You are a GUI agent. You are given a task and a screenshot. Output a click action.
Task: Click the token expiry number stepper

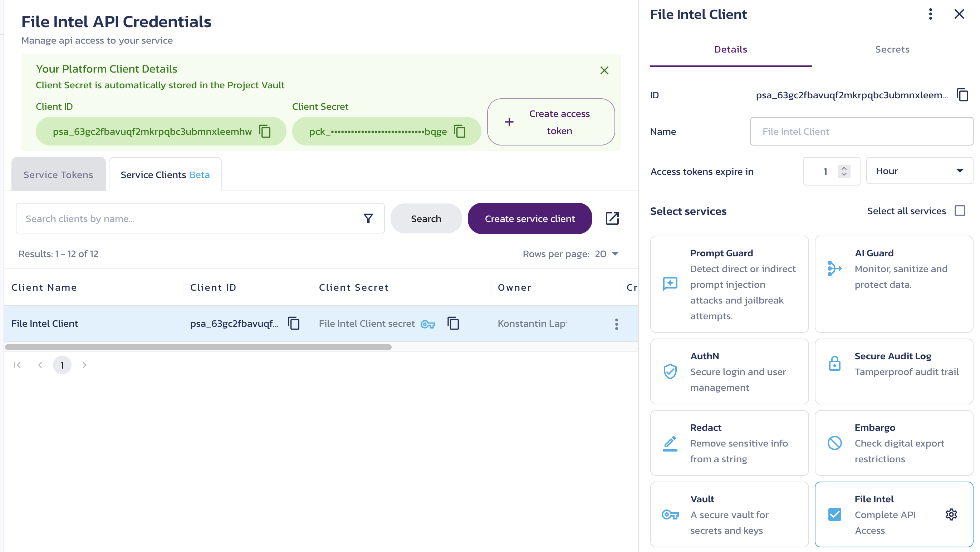tap(844, 171)
